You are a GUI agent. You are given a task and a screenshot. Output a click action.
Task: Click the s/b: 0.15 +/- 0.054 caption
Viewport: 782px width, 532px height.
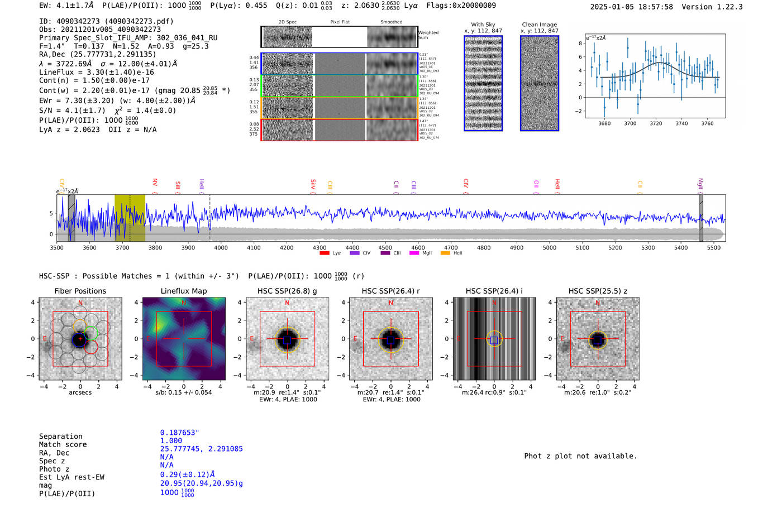pyautogui.click(x=184, y=392)
